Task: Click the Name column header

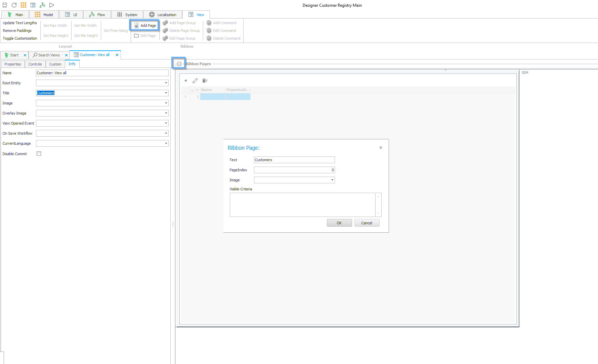Action: click(x=212, y=90)
